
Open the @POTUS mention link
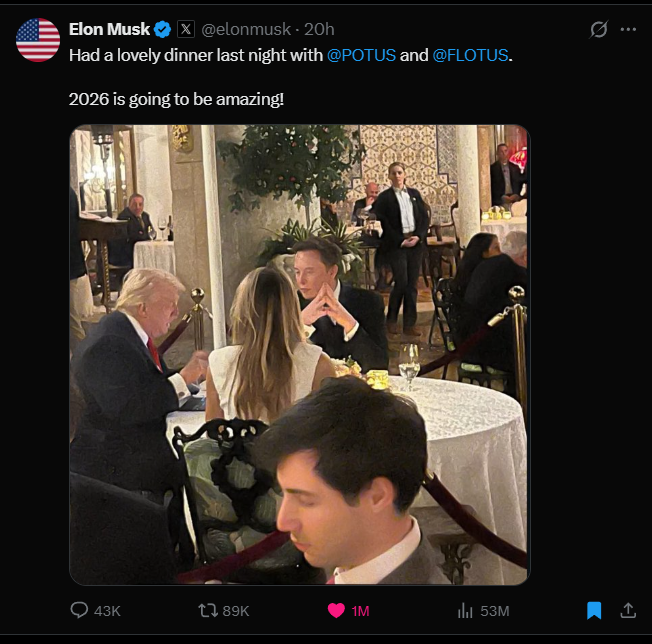(361, 55)
